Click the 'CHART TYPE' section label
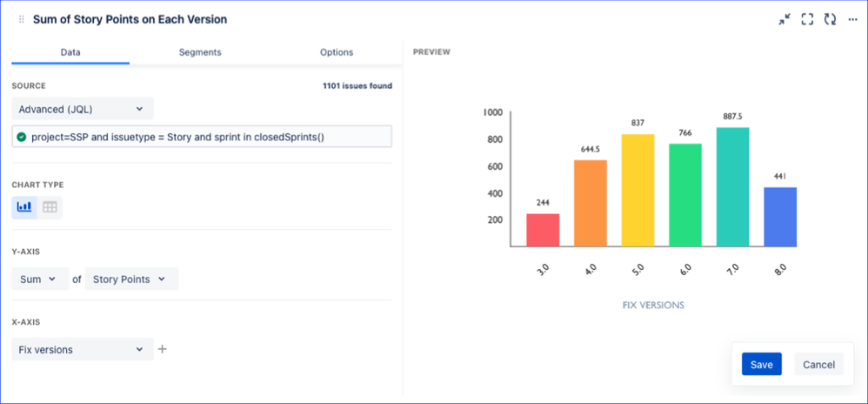 tap(37, 185)
